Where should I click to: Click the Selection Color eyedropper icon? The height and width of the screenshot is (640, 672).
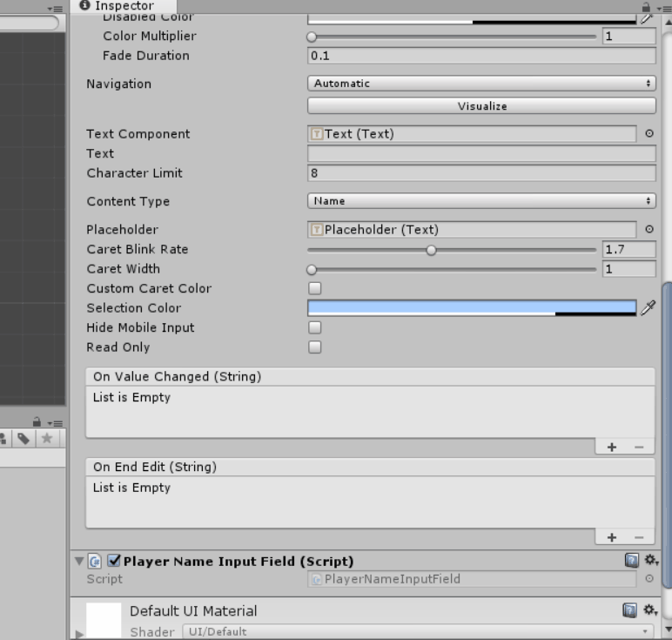[647, 308]
